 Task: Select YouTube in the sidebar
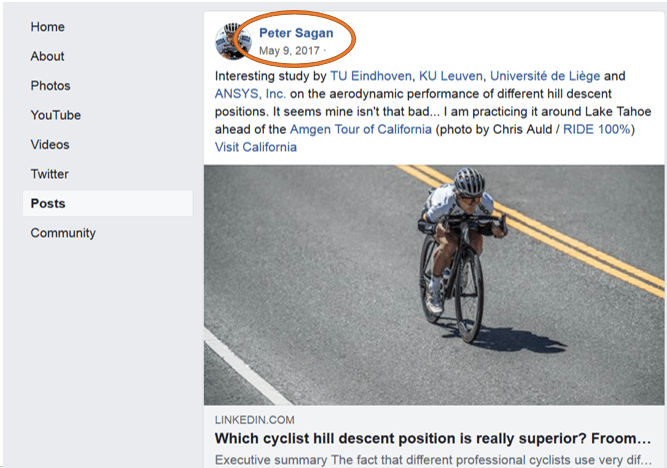[55, 115]
